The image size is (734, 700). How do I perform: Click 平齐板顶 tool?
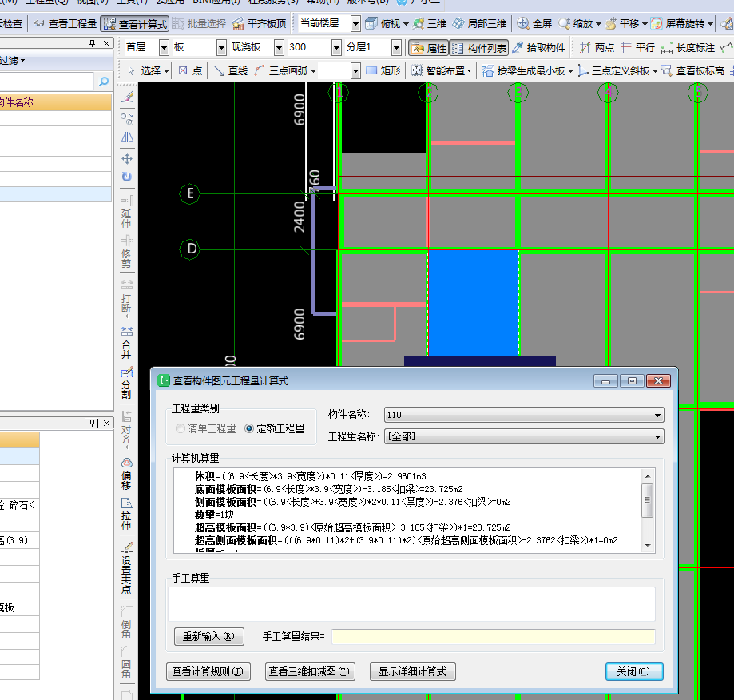pyautogui.click(x=260, y=24)
